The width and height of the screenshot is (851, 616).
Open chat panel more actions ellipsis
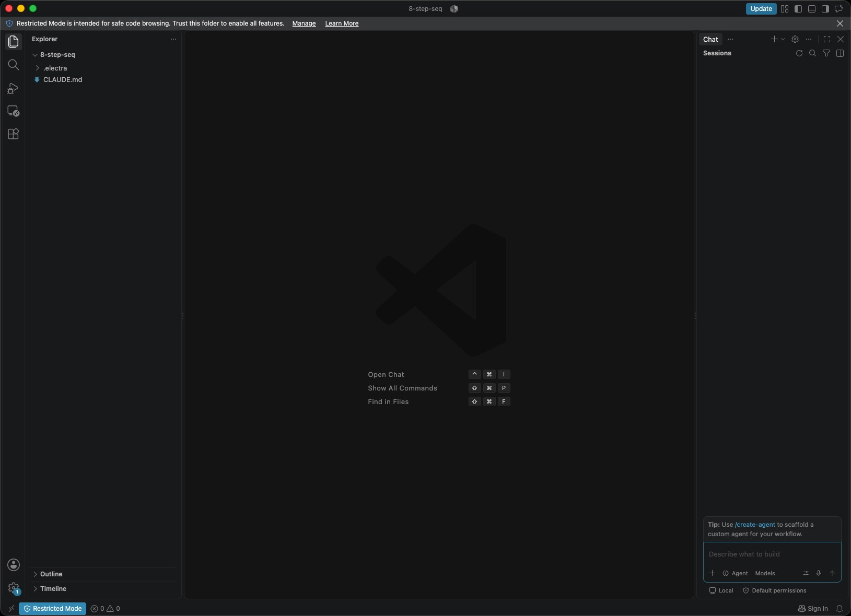809,39
